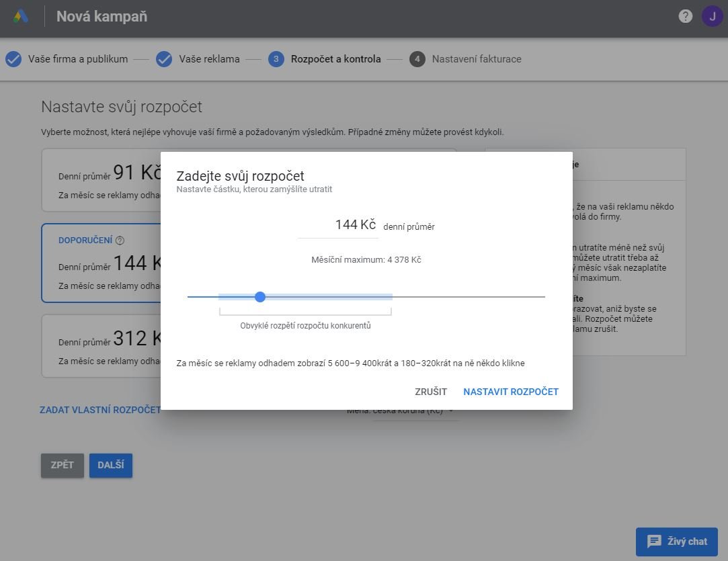Click the checkmark icon for Vaše firma a publikum
The height and width of the screenshot is (561, 728).
13,59
